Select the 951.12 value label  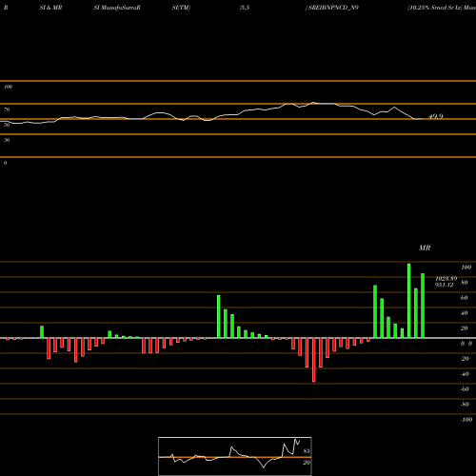pos(445,285)
